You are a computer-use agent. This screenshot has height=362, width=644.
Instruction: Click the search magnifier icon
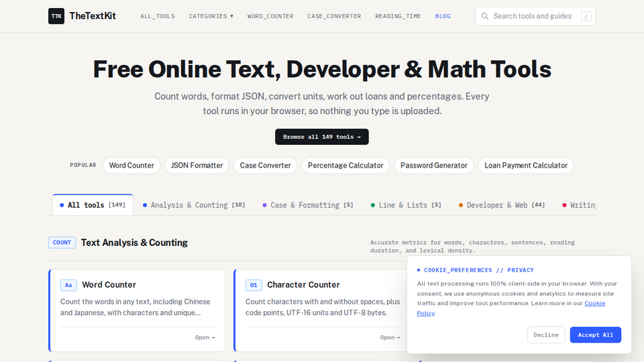[x=484, y=16]
